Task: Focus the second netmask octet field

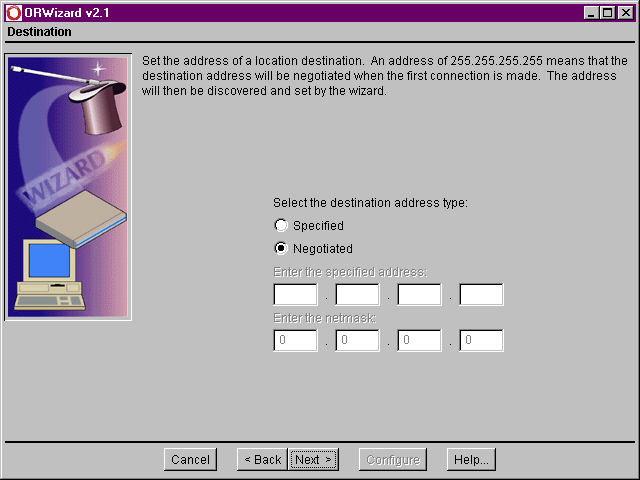Action: coord(357,341)
